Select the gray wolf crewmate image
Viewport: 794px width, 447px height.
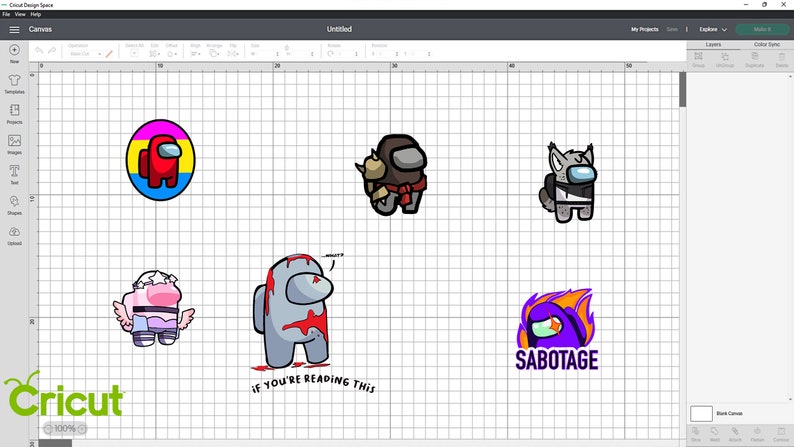[567, 183]
